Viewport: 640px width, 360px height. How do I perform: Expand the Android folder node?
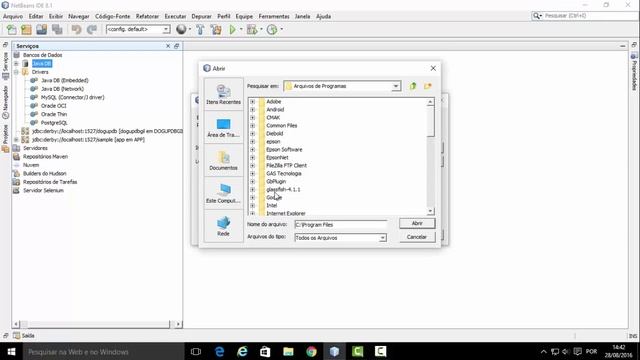(x=252, y=109)
